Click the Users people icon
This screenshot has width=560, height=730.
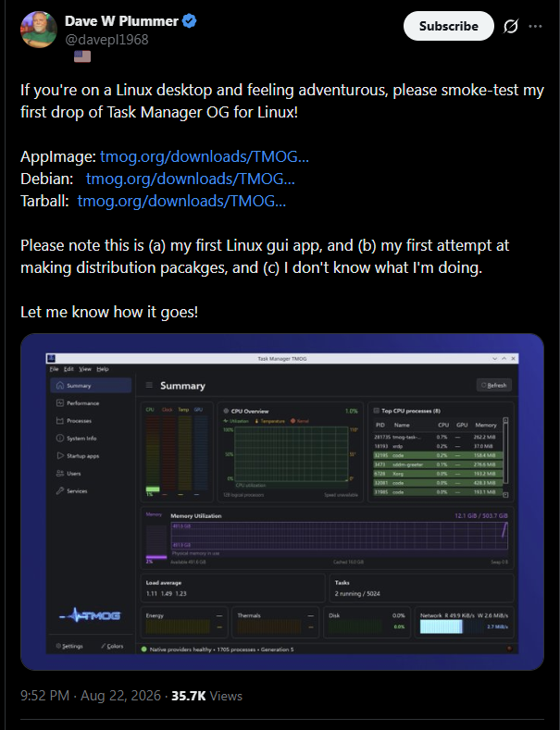coord(59,474)
